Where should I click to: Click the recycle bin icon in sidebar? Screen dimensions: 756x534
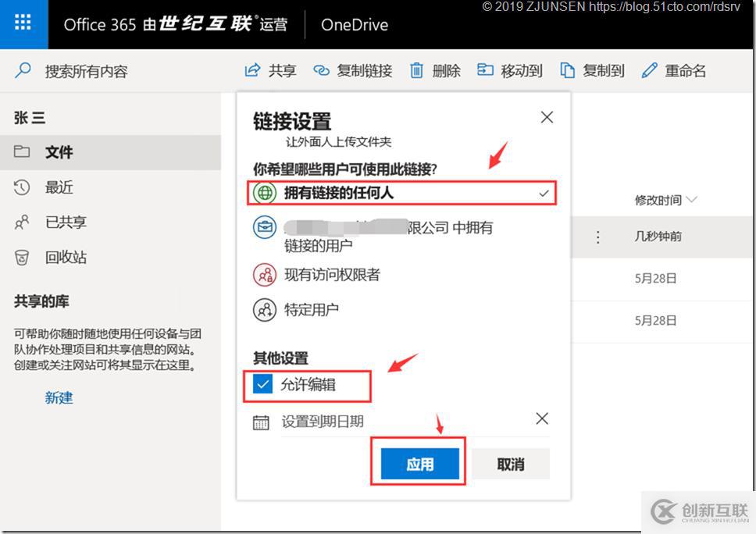coord(22,258)
